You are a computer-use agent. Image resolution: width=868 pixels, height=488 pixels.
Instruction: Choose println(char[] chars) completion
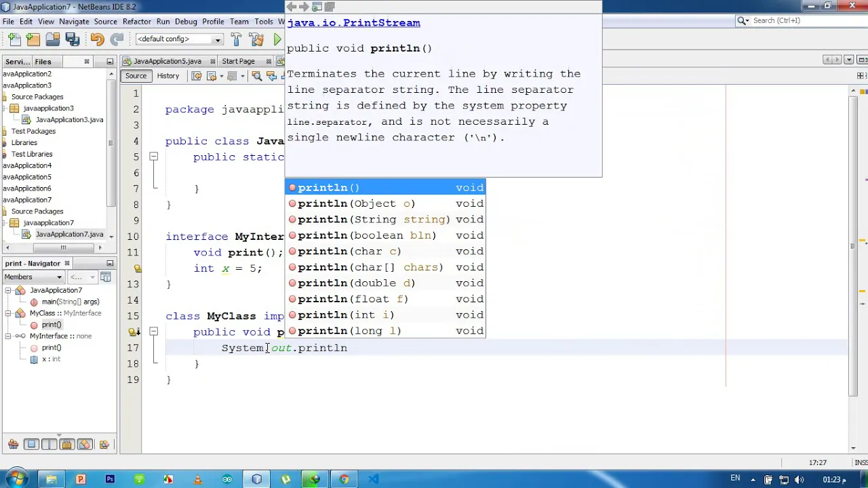coord(385,267)
